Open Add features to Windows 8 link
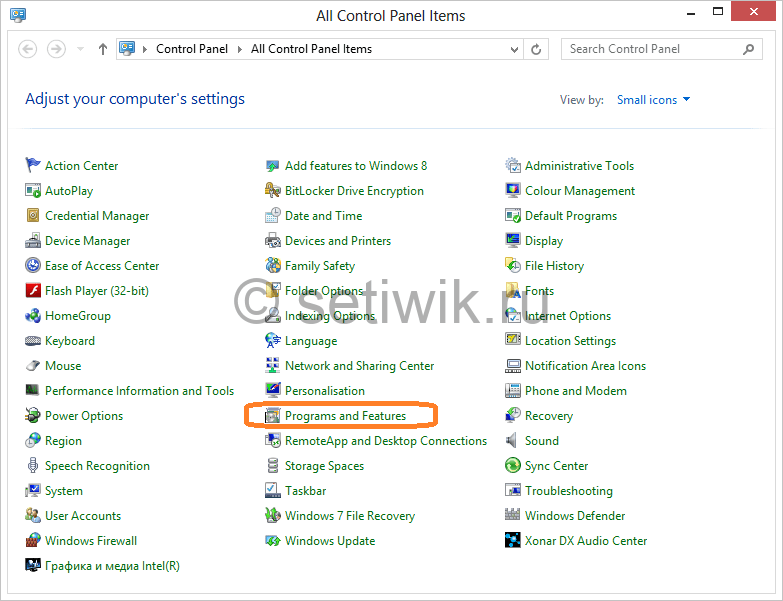Image resolution: width=783 pixels, height=601 pixels. (x=356, y=166)
